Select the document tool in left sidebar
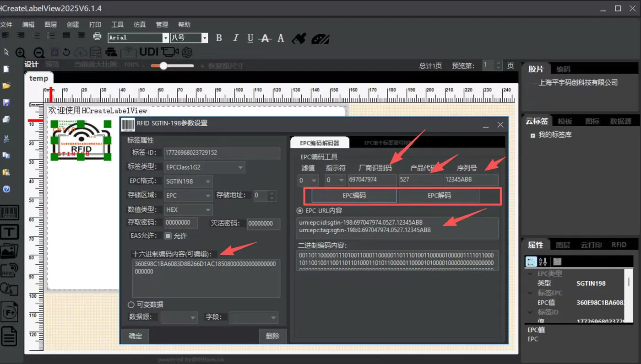The image size is (641, 364). [9, 336]
